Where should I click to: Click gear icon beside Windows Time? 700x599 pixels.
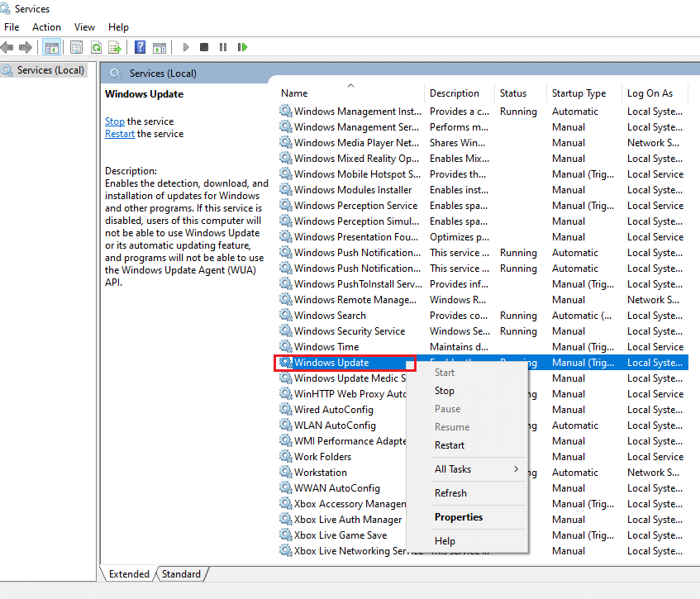click(286, 346)
